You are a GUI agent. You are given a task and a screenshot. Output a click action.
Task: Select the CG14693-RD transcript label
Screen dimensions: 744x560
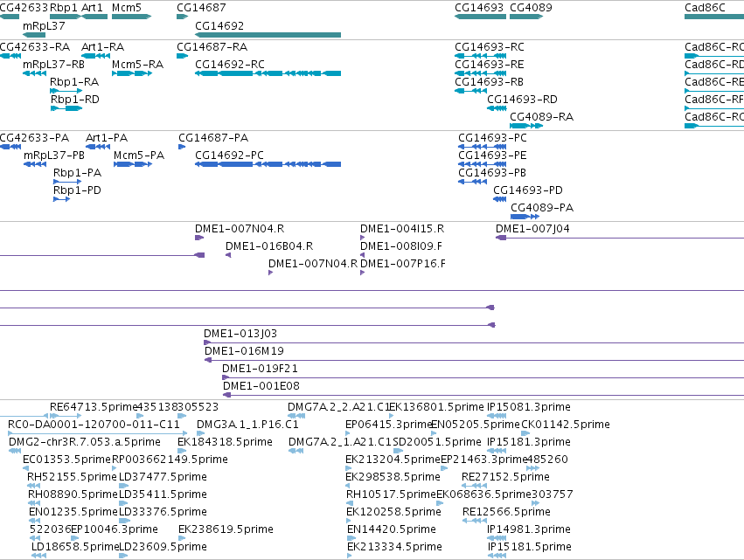[522, 100]
